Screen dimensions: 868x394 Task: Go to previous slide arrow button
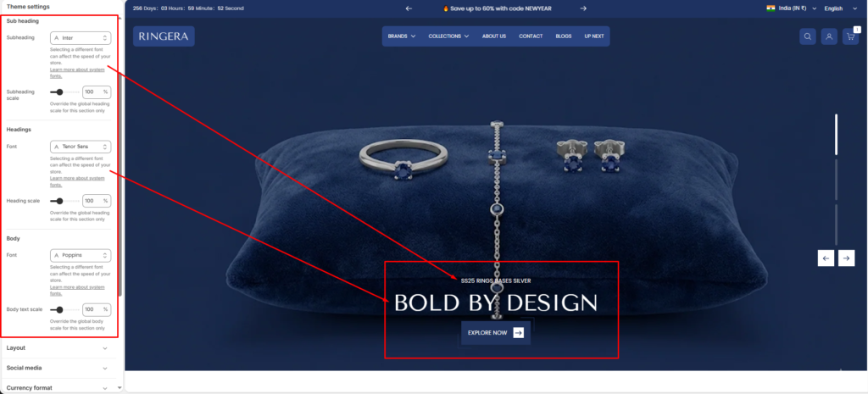pos(826,258)
